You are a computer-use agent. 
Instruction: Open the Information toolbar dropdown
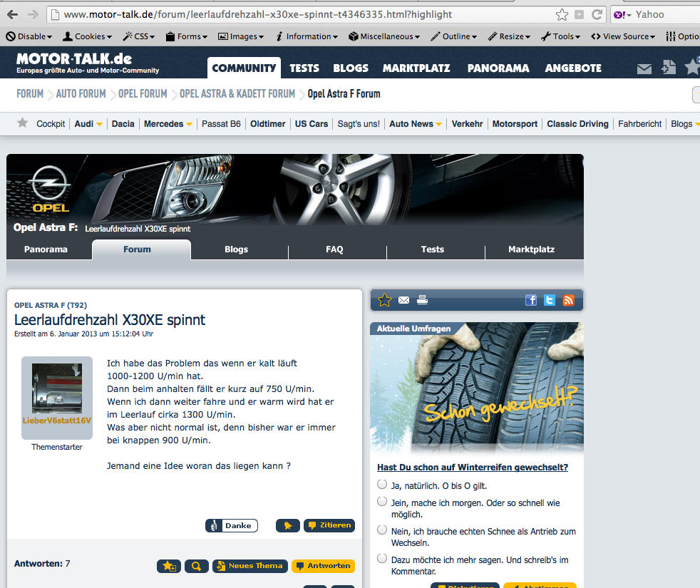point(307,36)
